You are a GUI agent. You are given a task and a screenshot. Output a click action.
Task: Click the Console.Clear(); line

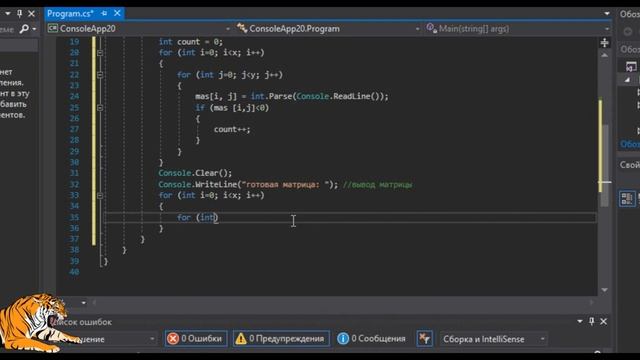pyautogui.click(x=195, y=173)
